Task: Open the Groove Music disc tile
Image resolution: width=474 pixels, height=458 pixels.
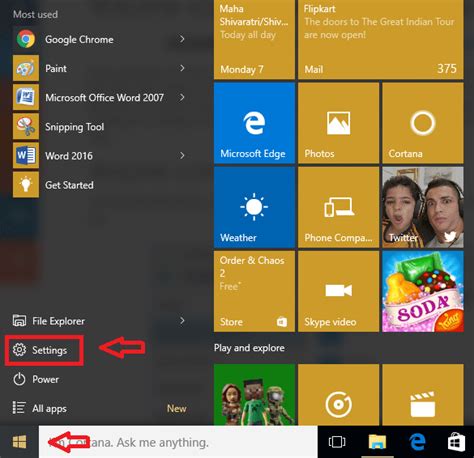Action: click(338, 394)
